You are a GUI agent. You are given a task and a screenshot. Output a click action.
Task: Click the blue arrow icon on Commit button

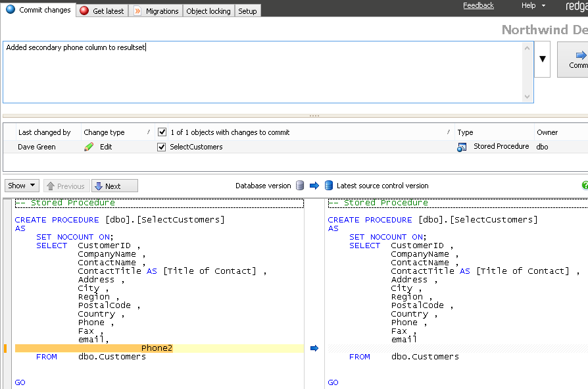pos(580,55)
